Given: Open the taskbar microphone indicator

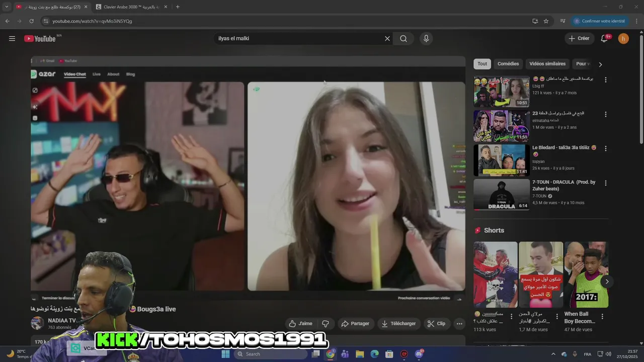Looking at the screenshot, I should (575, 354).
